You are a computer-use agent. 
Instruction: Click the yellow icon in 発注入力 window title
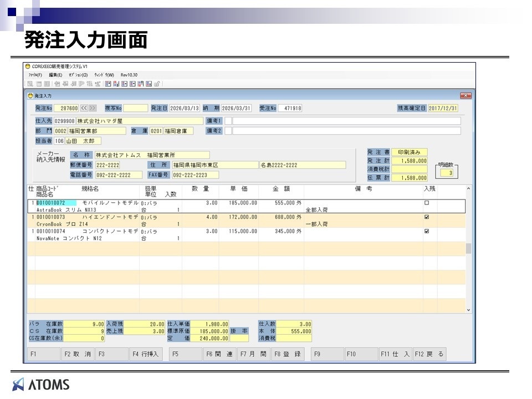coord(30,95)
